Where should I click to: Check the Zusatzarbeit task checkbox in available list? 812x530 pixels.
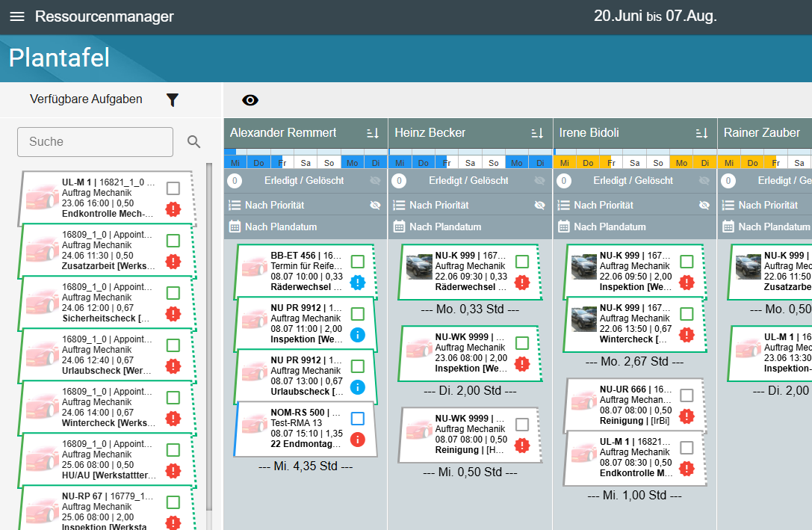pyautogui.click(x=173, y=241)
